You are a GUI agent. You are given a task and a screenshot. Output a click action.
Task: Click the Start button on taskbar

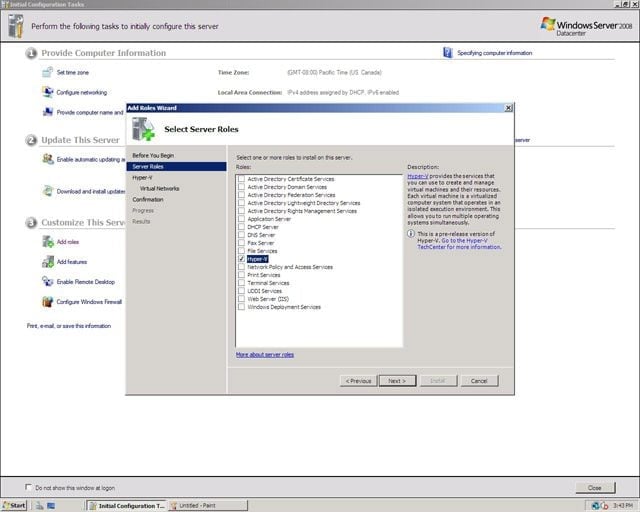(x=14, y=505)
